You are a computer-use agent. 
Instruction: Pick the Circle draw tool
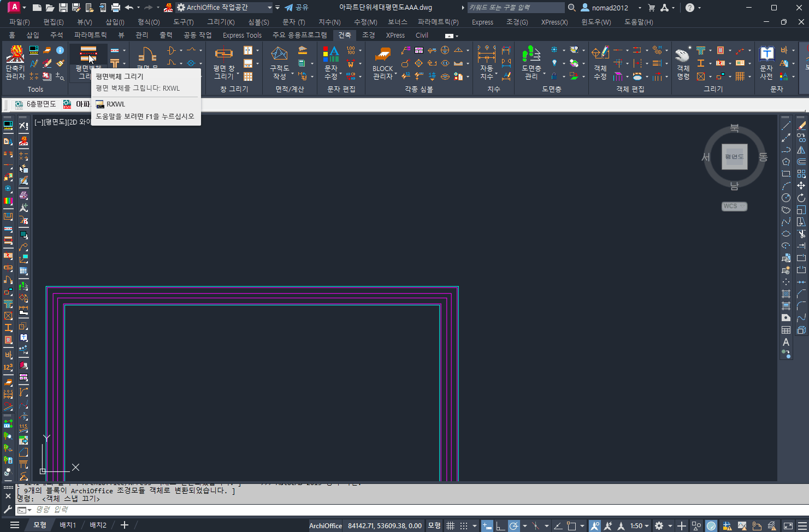(x=786, y=198)
